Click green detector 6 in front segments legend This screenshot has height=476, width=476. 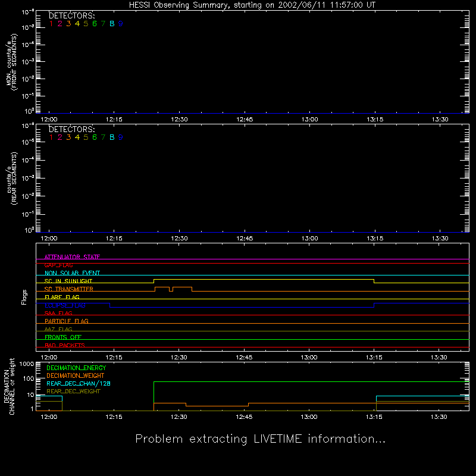pyautogui.click(x=95, y=24)
